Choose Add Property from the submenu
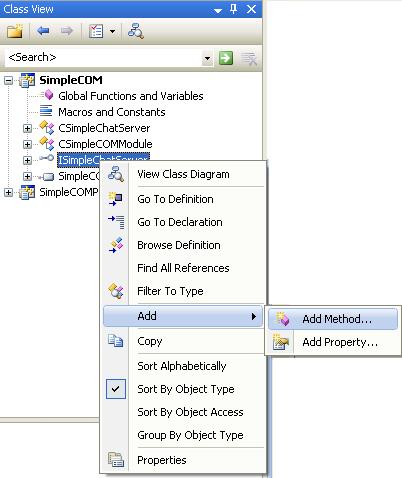The image size is (402, 478). (333, 342)
